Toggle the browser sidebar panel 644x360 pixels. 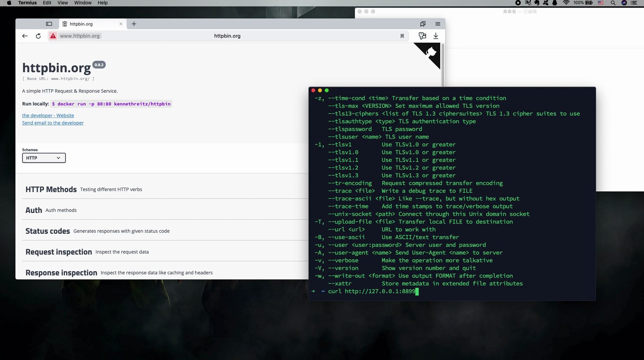(49, 24)
